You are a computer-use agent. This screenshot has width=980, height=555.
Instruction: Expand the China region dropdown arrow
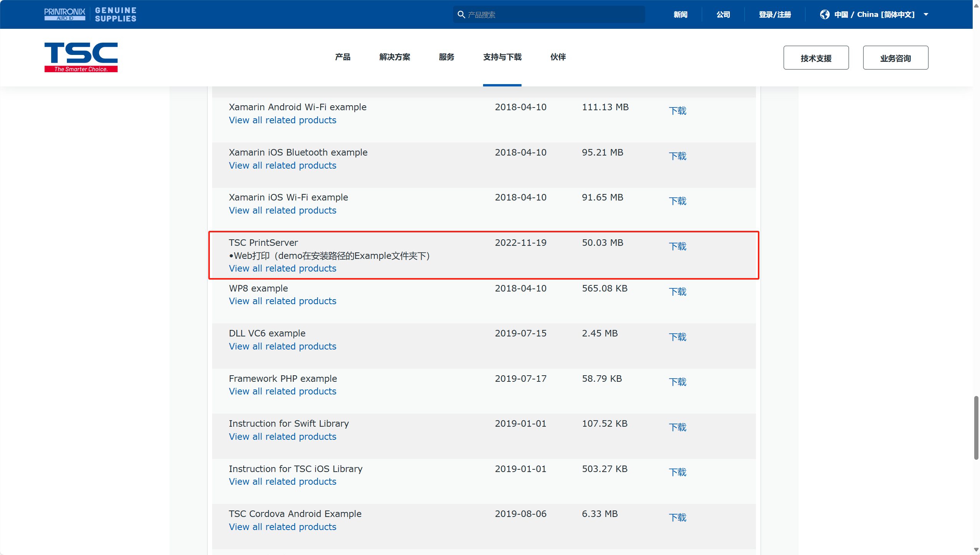[x=926, y=15]
